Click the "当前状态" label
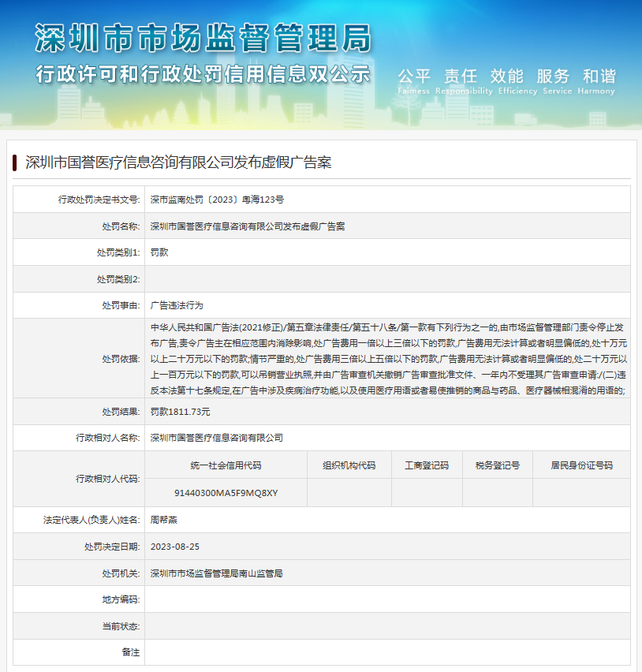This screenshot has width=642, height=672. pos(121,626)
